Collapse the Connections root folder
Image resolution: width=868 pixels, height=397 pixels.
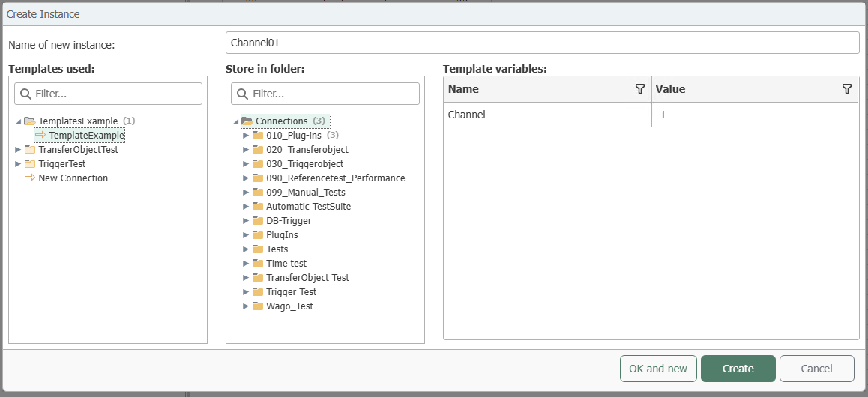point(236,121)
